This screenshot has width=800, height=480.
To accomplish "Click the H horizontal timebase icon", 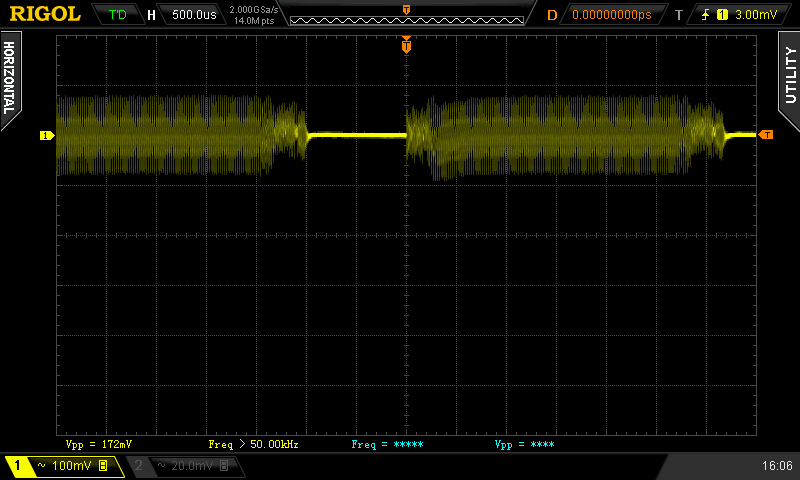I will pyautogui.click(x=151, y=15).
